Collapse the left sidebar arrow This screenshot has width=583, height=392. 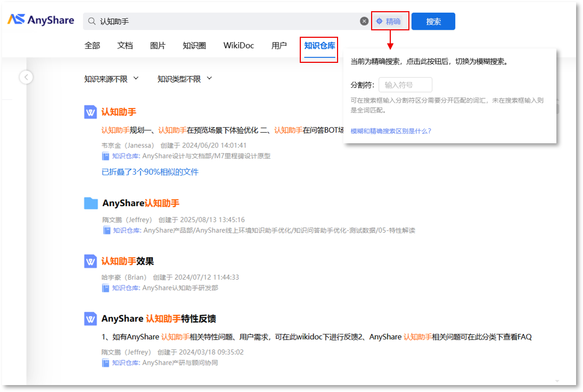tap(26, 77)
